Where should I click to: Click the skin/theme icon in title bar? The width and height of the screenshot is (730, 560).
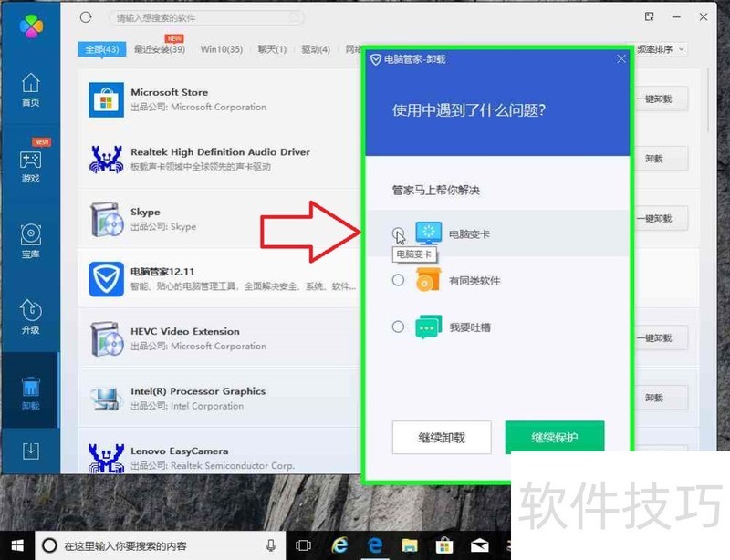[x=649, y=16]
